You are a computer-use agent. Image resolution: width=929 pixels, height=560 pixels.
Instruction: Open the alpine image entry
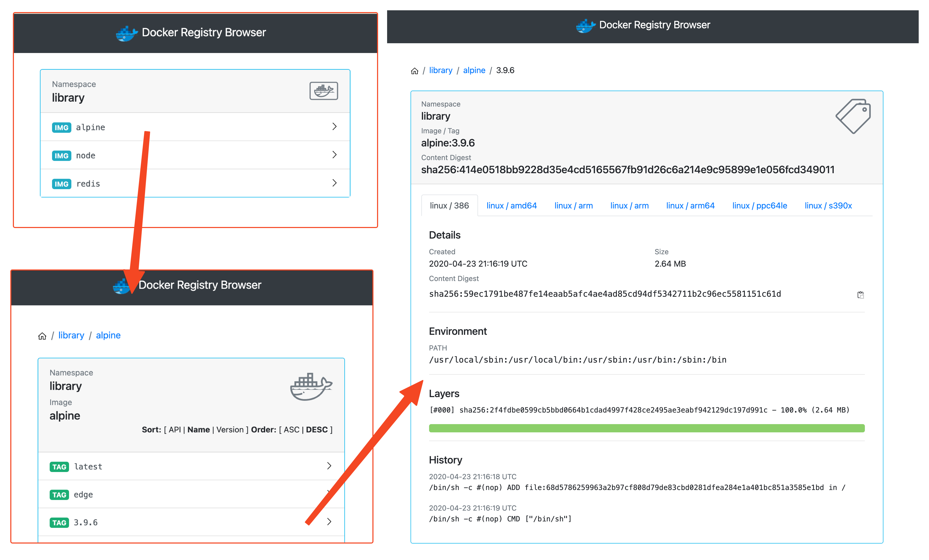point(195,127)
